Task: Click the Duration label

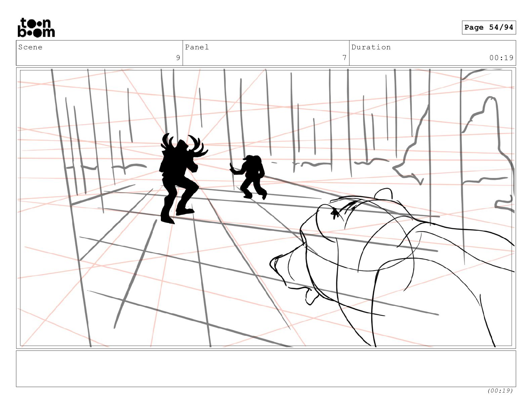Action: [x=371, y=47]
